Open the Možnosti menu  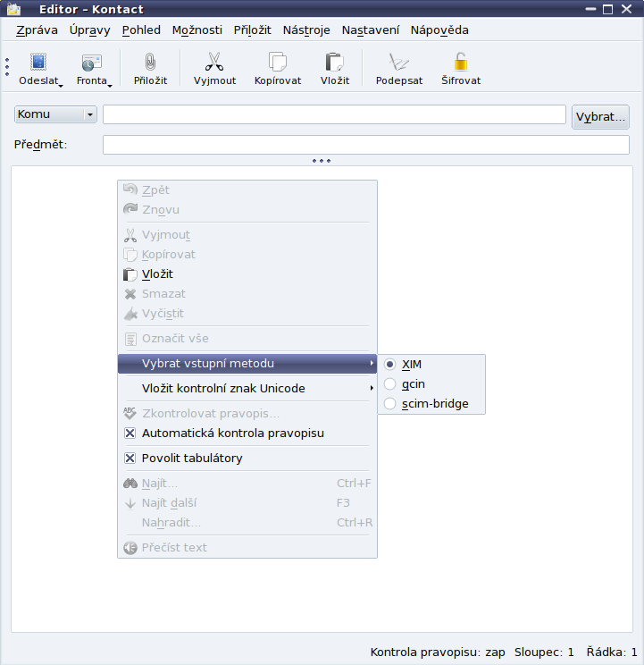coord(197,30)
